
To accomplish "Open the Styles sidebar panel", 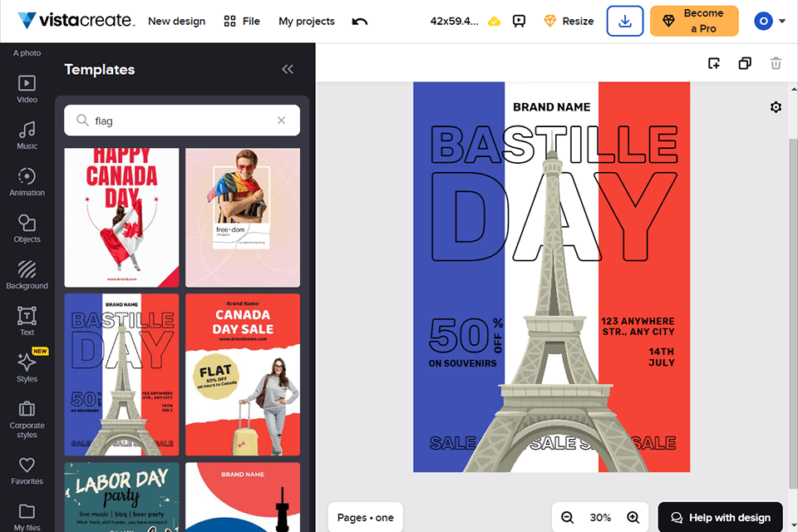I will [x=27, y=368].
